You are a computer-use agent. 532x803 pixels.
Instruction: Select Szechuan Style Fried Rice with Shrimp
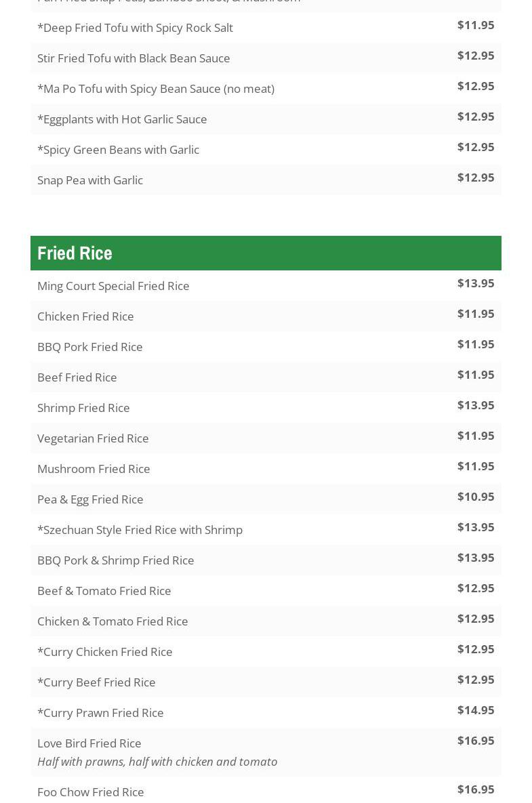(x=140, y=530)
